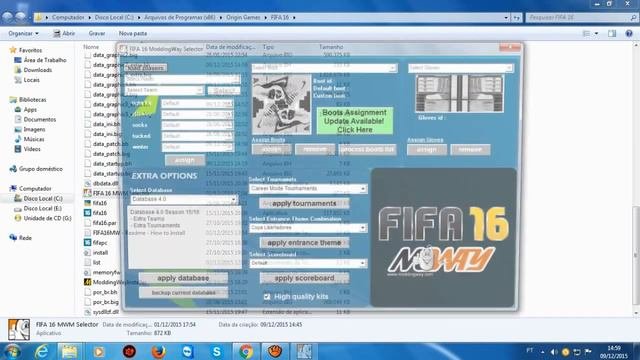
Task: Click the kit assign button below winter
Action: tap(185, 160)
